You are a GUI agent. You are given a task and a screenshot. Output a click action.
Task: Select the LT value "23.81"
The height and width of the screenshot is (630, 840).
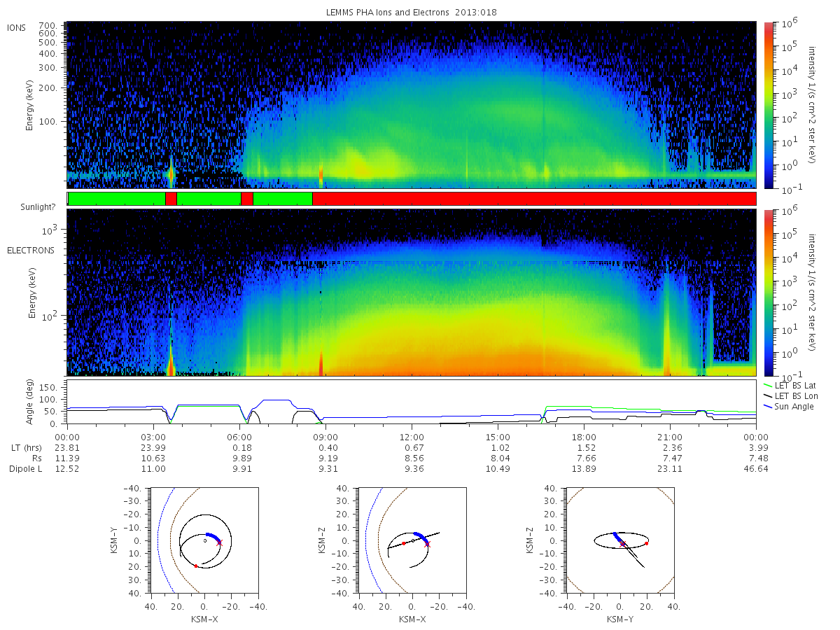(68, 448)
